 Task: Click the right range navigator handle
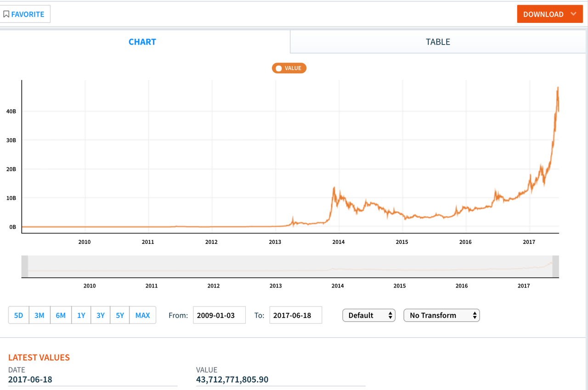[x=555, y=266]
